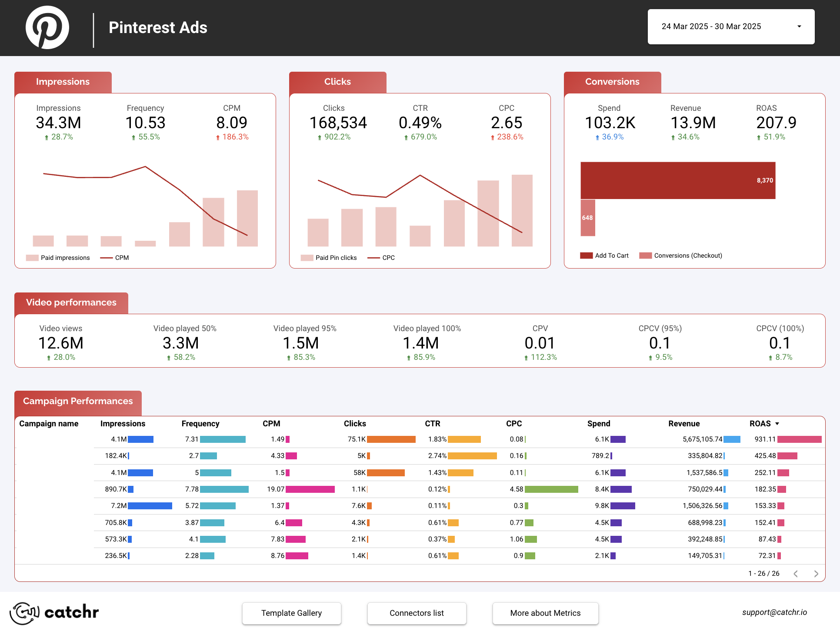Viewport: 840px width, 631px height.
Task: Go to previous page of campaign table
Action: tap(796, 574)
